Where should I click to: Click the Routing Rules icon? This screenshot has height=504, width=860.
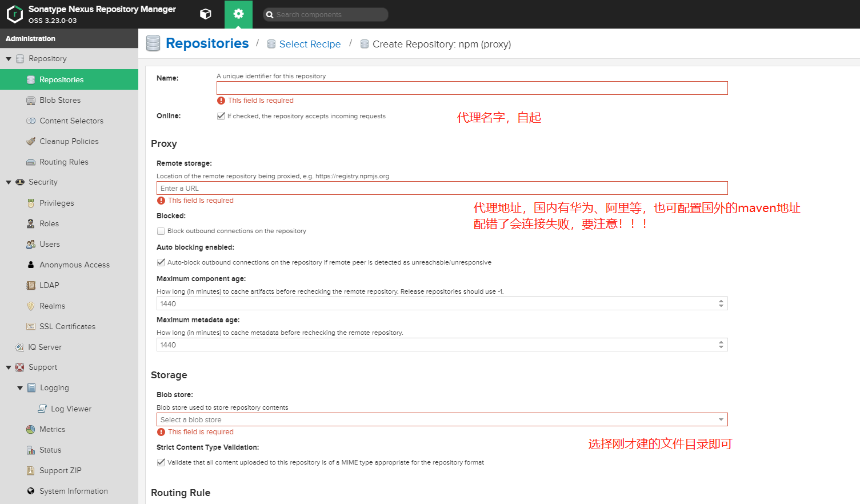click(x=31, y=162)
